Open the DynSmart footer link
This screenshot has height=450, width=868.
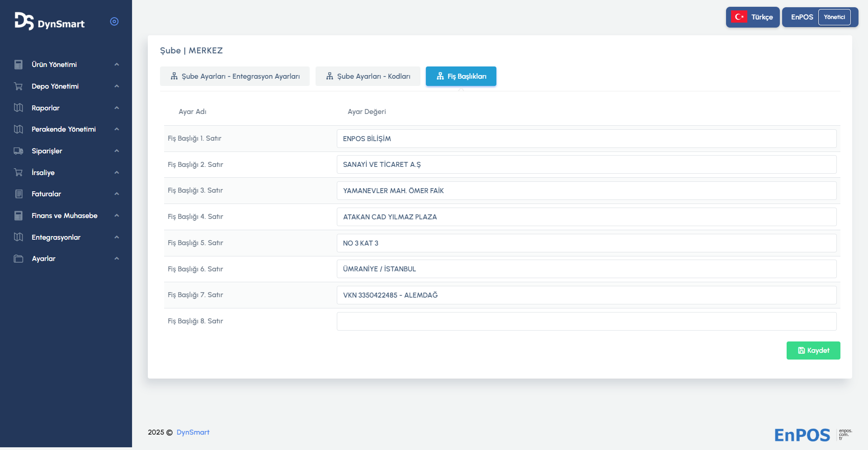tap(193, 432)
